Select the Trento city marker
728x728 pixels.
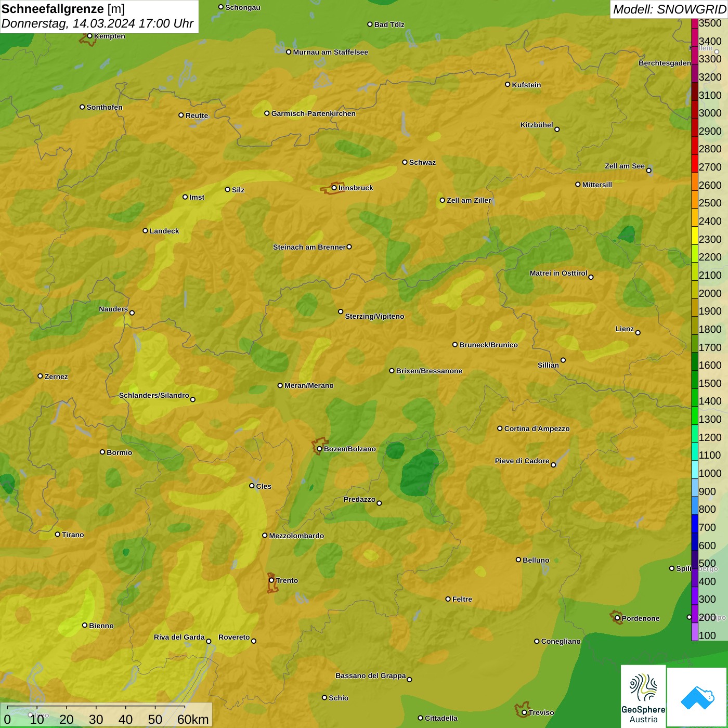[x=271, y=580]
